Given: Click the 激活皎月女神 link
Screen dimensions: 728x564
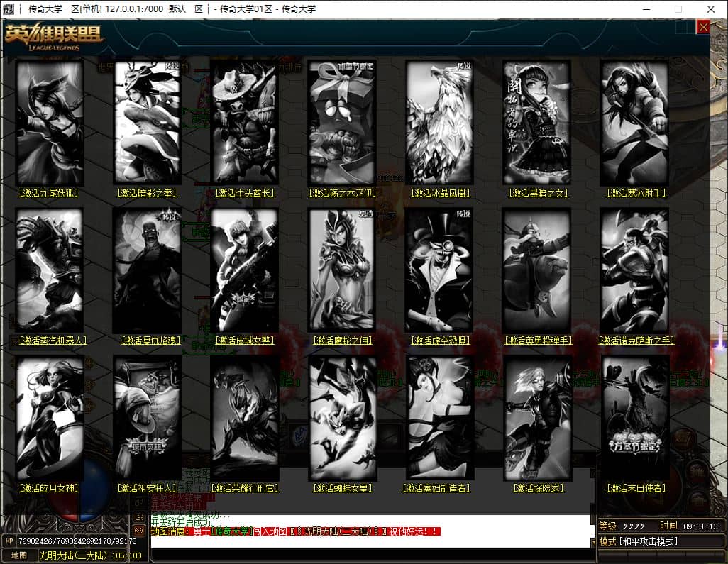Looking at the screenshot, I should (49, 488).
